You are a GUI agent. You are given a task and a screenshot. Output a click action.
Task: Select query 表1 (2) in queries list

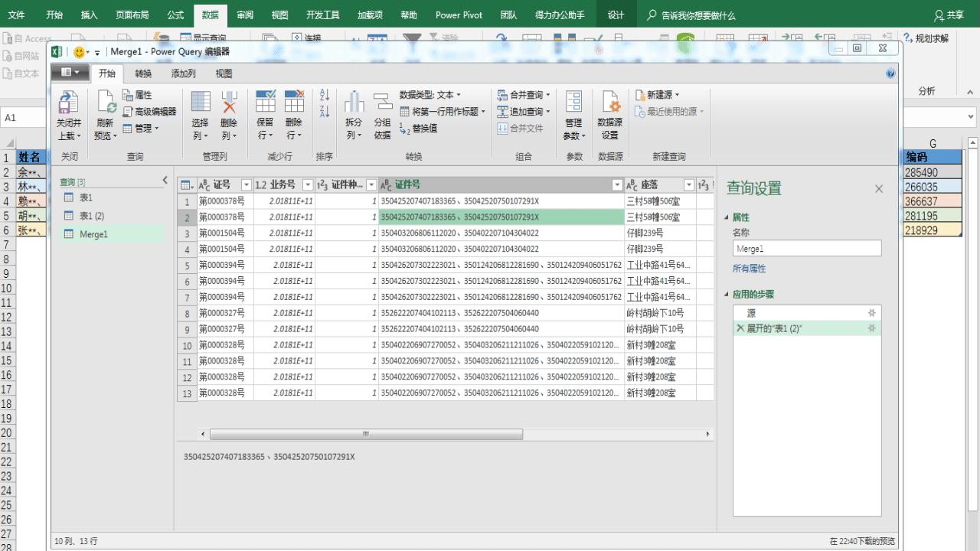(92, 216)
